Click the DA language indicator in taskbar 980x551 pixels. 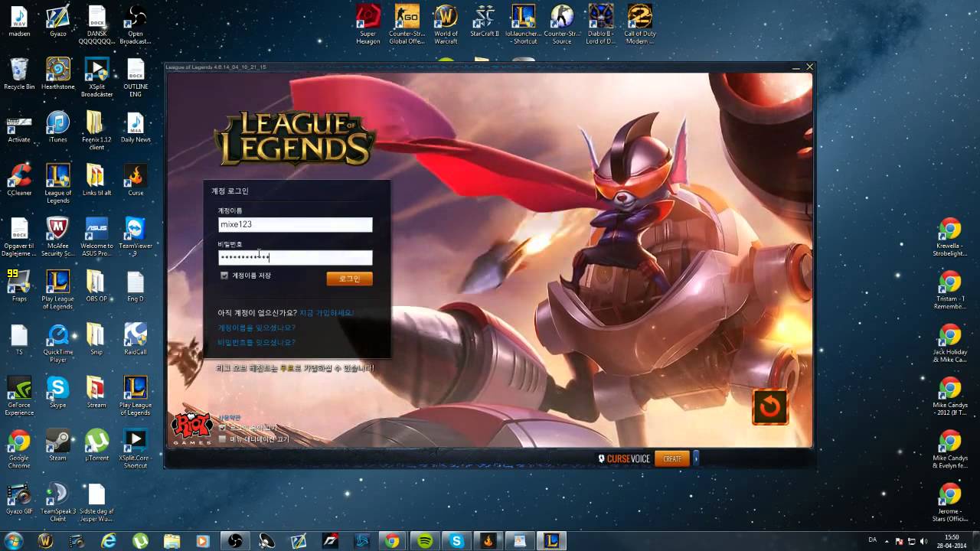(872, 540)
